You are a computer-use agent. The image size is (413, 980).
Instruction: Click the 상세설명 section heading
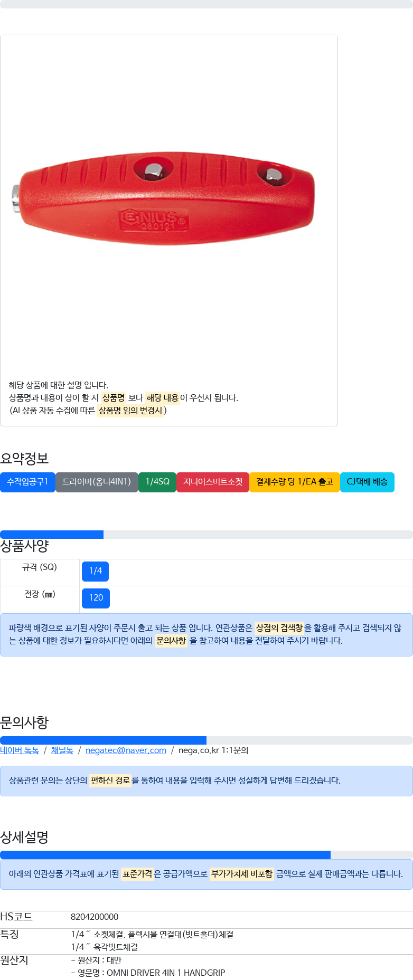point(24,837)
